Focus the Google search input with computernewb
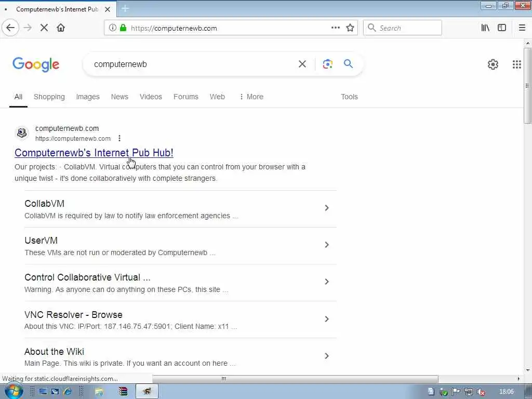 pyautogui.click(x=192, y=64)
